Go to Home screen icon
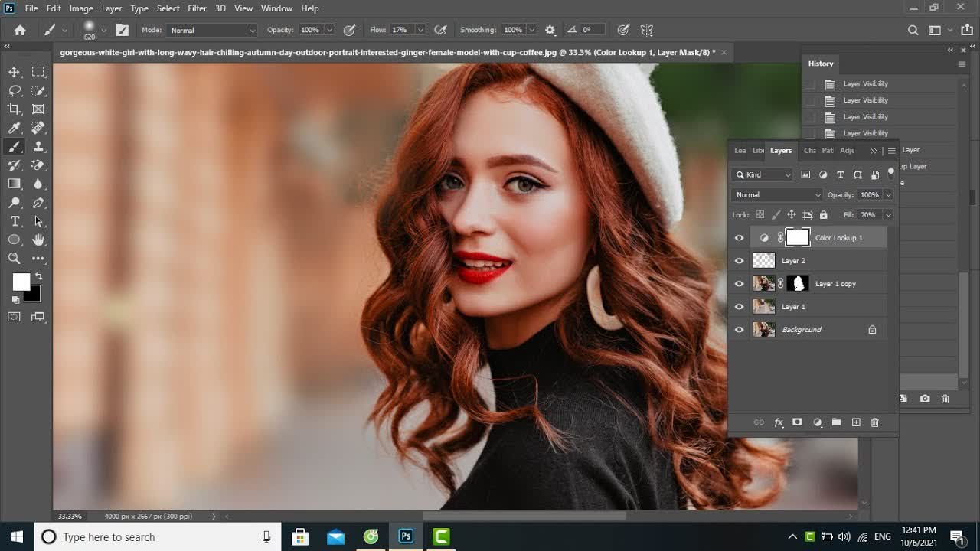 pos(20,30)
